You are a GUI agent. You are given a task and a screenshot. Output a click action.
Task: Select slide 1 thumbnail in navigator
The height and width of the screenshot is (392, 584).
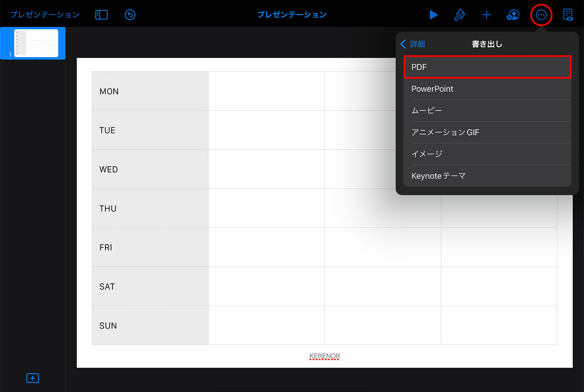click(36, 43)
